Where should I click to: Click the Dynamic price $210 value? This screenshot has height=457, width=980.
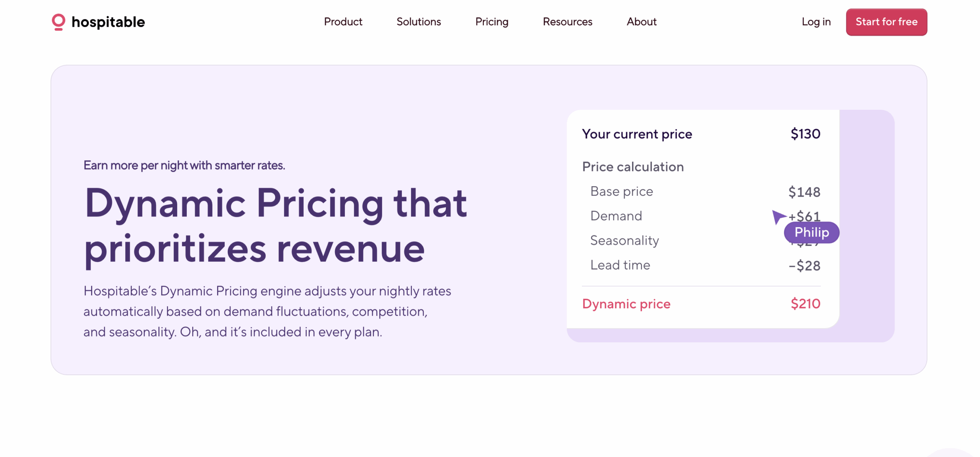tap(805, 303)
